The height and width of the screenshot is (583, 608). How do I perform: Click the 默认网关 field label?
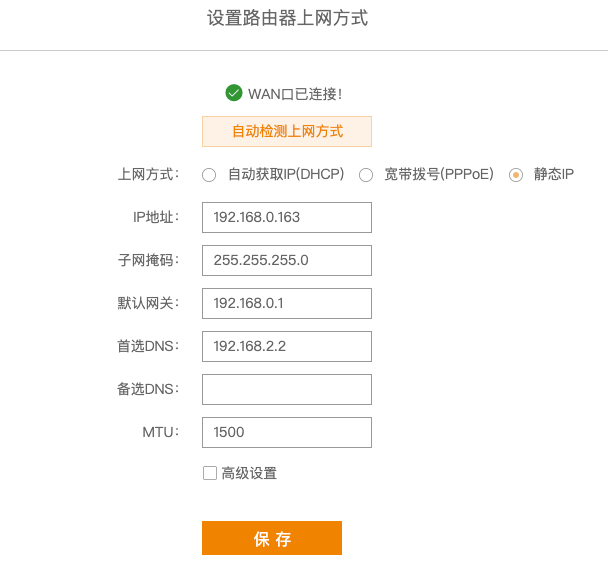point(148,303)
